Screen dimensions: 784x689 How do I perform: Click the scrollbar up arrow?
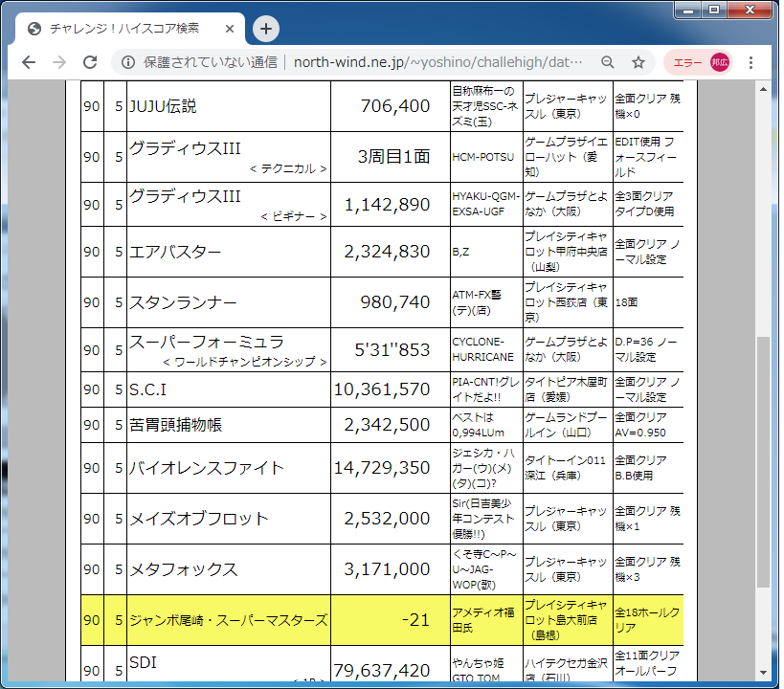[x=763, y=90]
